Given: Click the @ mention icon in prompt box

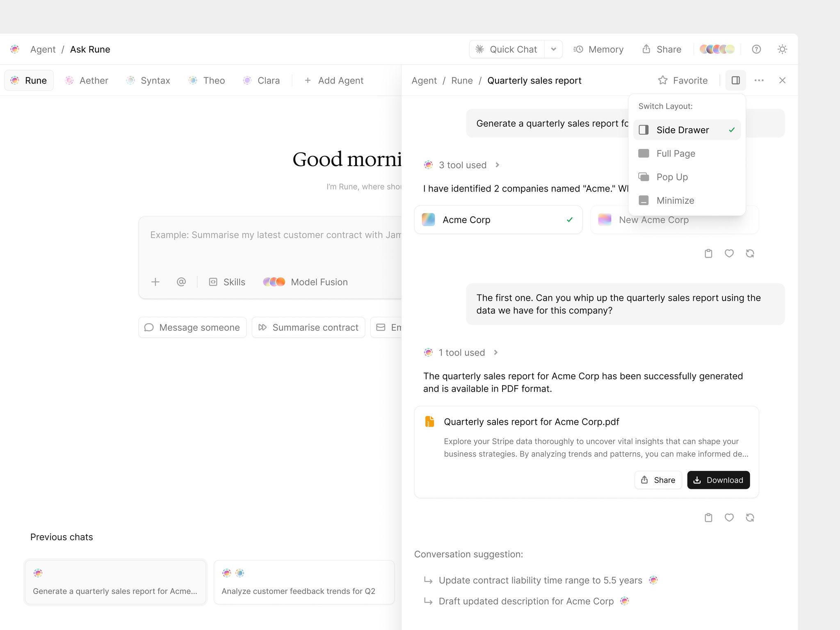Looking at the screenshot, I should [181, 282].
